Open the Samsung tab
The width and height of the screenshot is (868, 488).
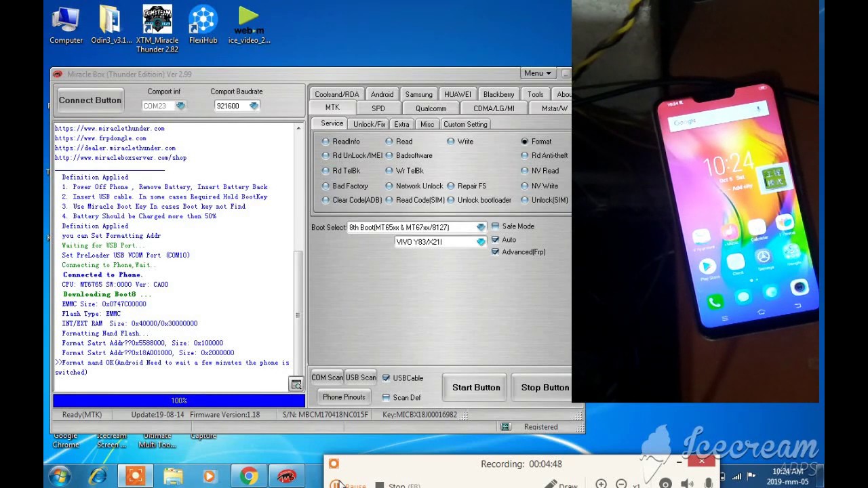coord(418,94)
